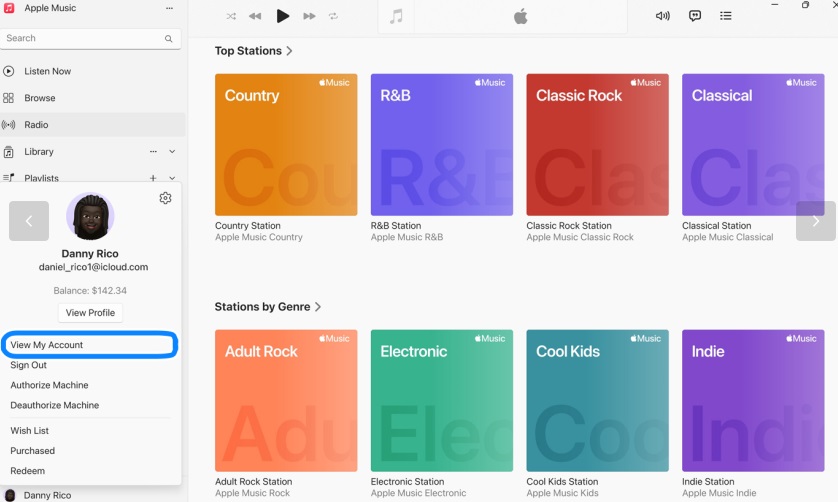
Task: Skip to the next track
Action: click(x=309, y=16)
